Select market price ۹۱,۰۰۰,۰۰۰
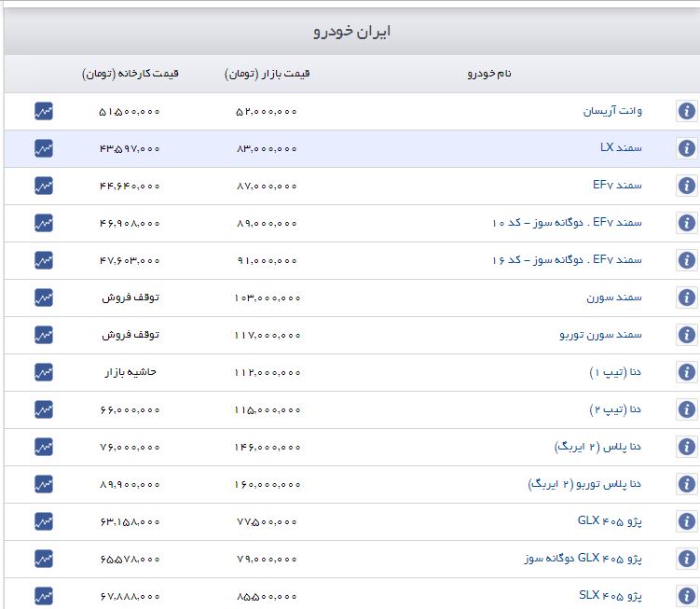700x609 pixels. 267,260
